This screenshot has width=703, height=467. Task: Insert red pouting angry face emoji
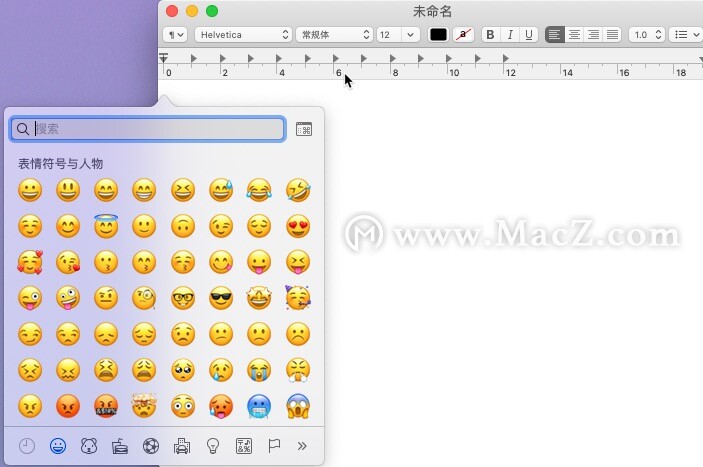click(68, 406)
